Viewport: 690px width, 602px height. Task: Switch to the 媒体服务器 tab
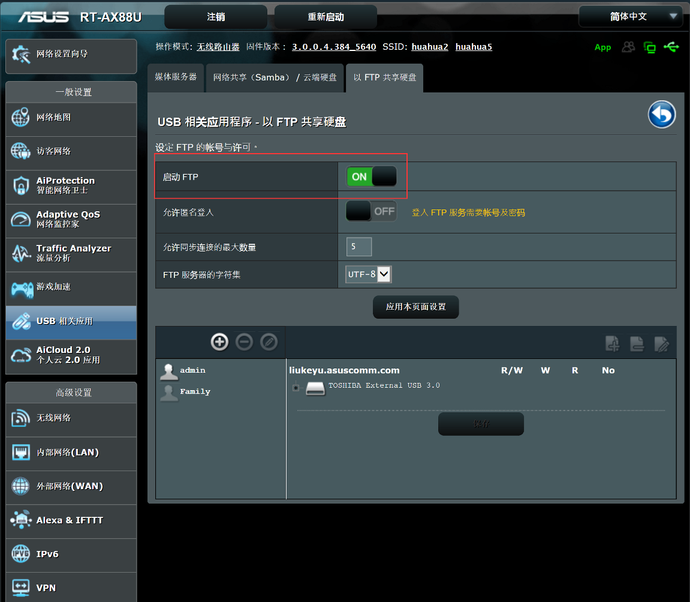pos(176,77)
